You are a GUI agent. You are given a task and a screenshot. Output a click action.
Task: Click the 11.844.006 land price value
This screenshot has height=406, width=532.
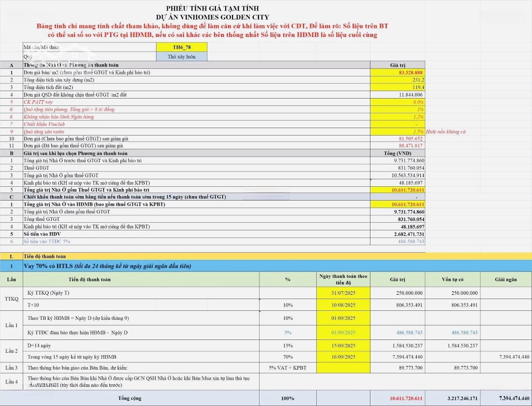(x=397, y=94)
